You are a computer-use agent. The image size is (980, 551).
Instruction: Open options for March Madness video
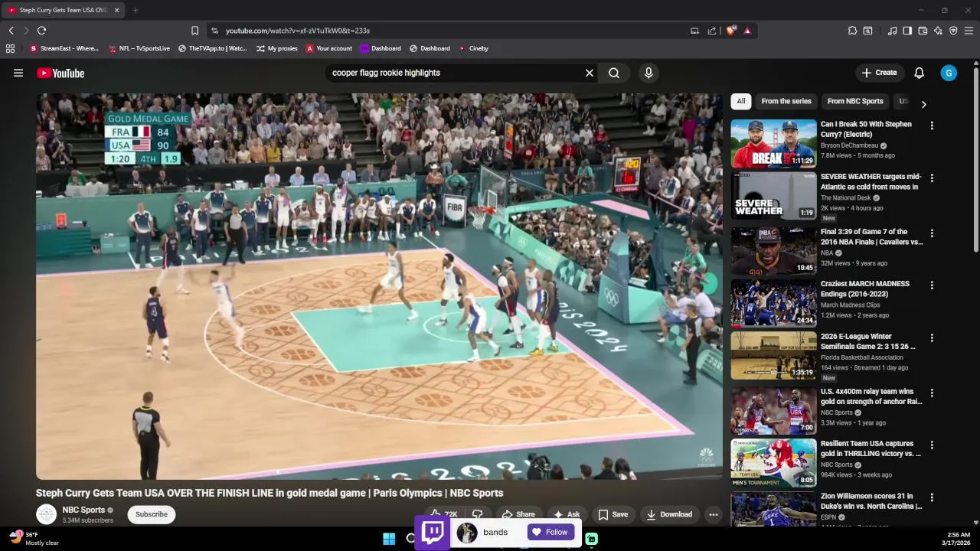(x=932, y=285)
